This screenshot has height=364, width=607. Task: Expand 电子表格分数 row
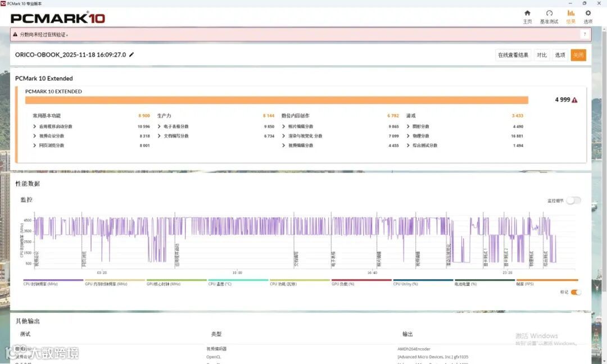point(159,126)
